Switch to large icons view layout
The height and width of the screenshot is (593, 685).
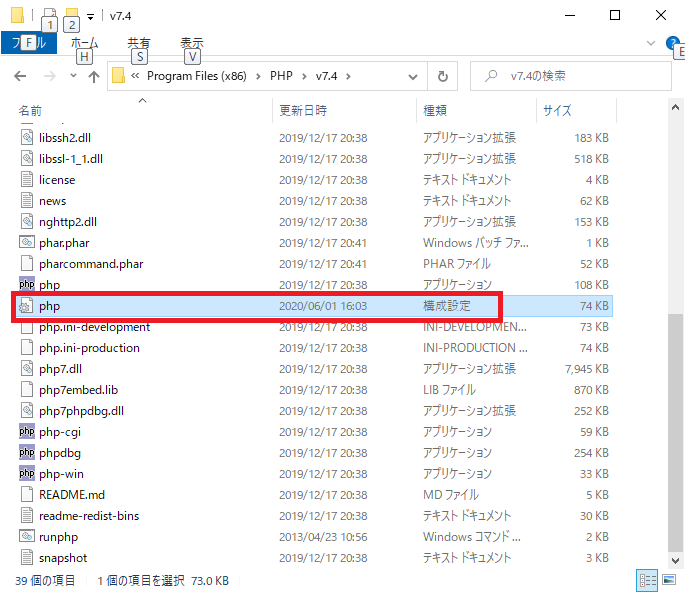point(669,580)
